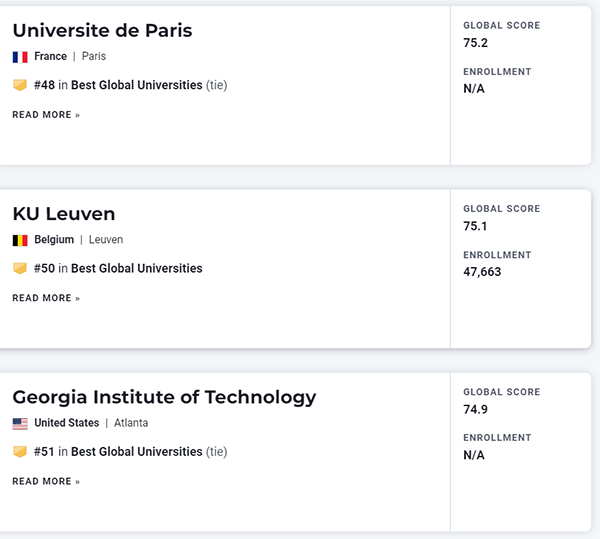
Task: Click the 75.2 global score value
Action: (x=475, y=42)
